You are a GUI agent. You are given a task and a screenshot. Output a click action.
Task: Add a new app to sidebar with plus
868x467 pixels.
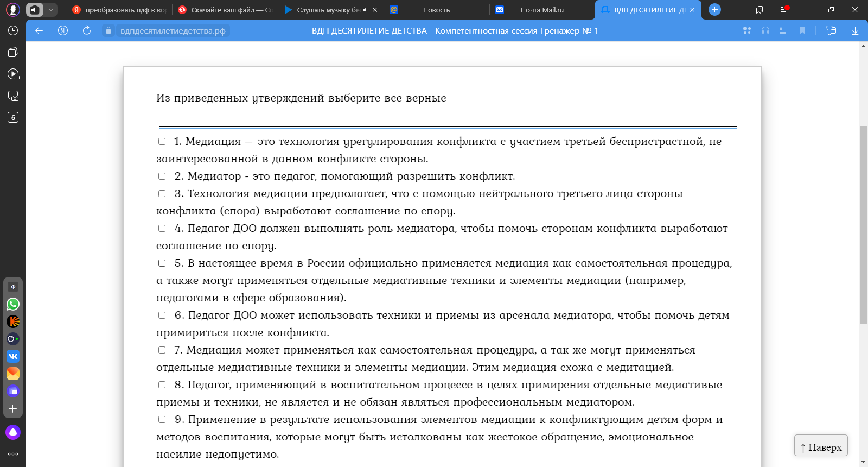click(x=13, y=408)
